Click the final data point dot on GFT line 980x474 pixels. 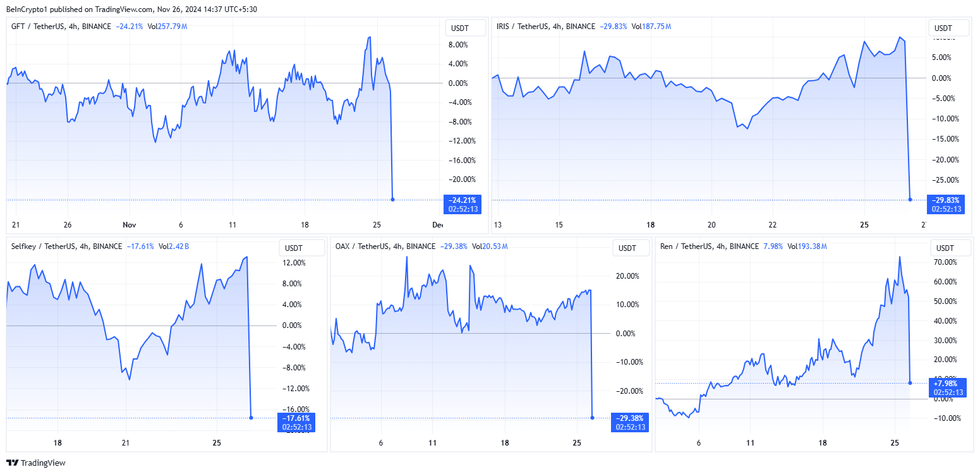tap(393, 200)
